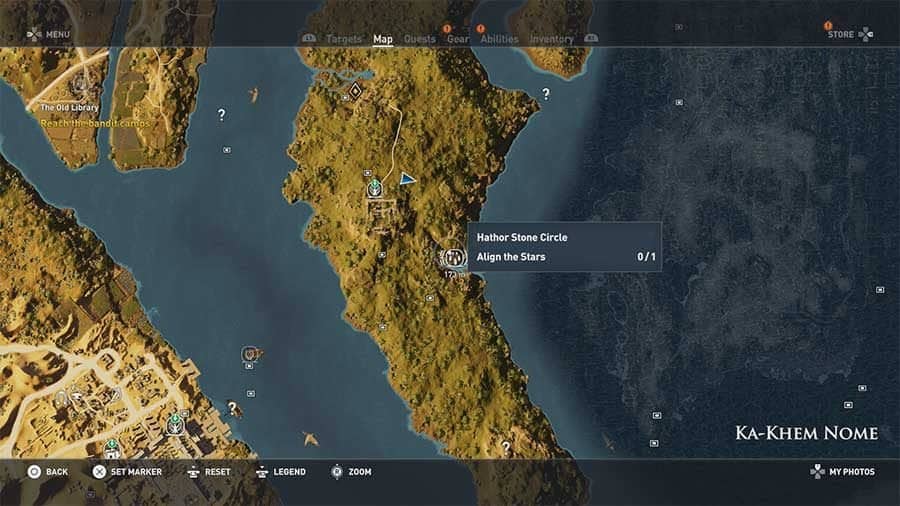Screen dimensions: 900x506
Task: Click the 'Ka-Khem Nome' region name
Action: pos(806,433)
